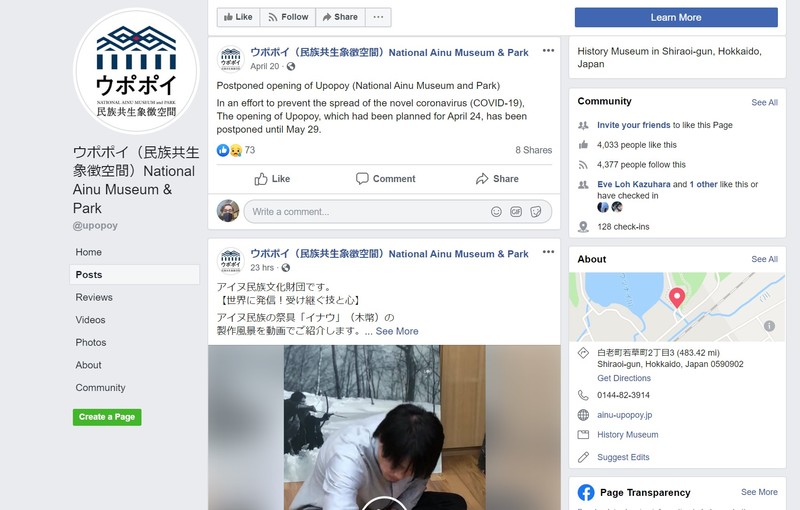
Task: Expand post text with See More
Action: tap(397, 331)
